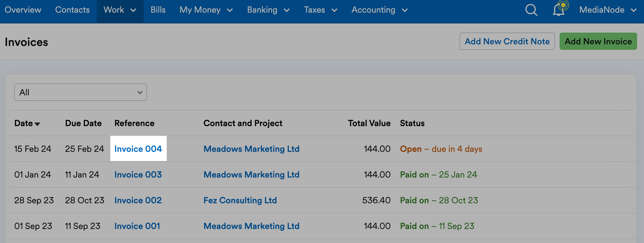Image resolution: width=644 pixels, height=243 pixels.
Task: Open Invoice 004
Action: coord(138,149)
